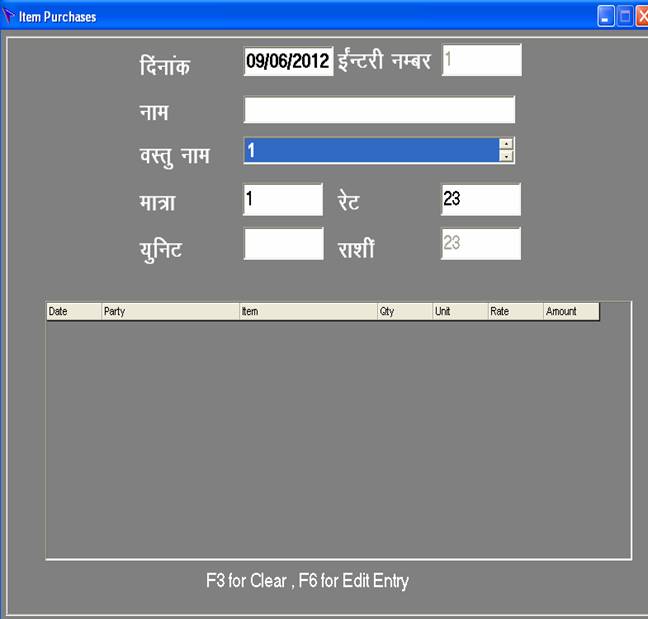Minimize the Item Purchases window
This screenshot has height=619, width=648.
(x=606, y=16)
